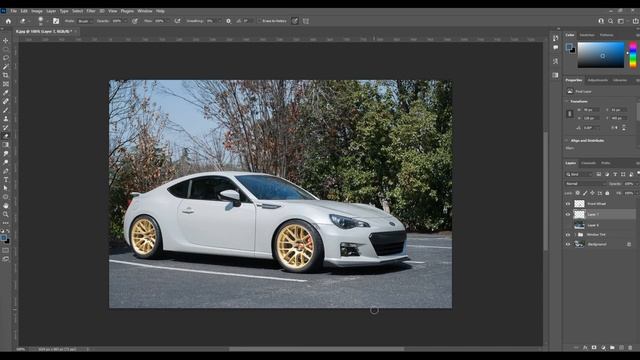Hide the Window Tint group
Screen dimensions: 640x360
tap(568, 235)
